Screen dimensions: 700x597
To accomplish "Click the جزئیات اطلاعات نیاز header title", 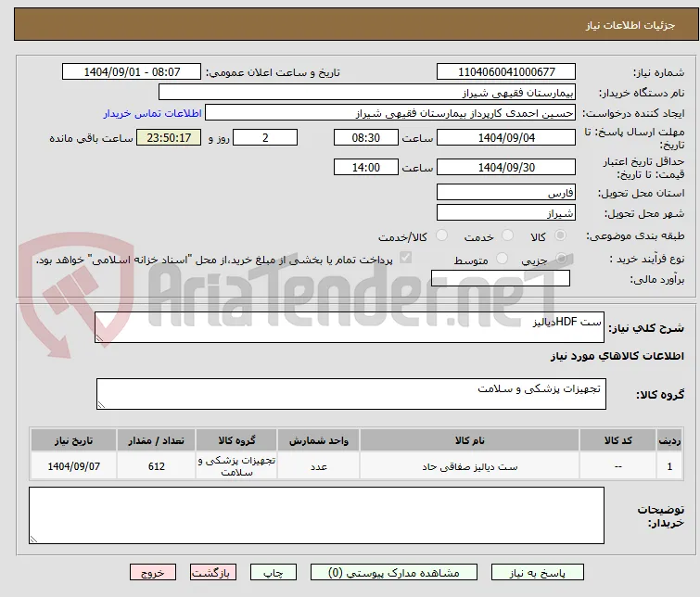I will [630, 25].
